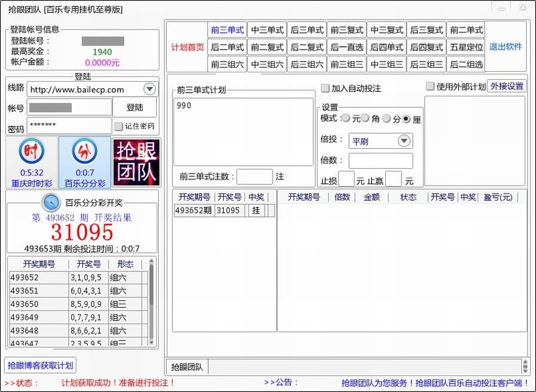Click the 登陆 login button
This screenshot has width=536, height=392.
click(x=135, y=107)
